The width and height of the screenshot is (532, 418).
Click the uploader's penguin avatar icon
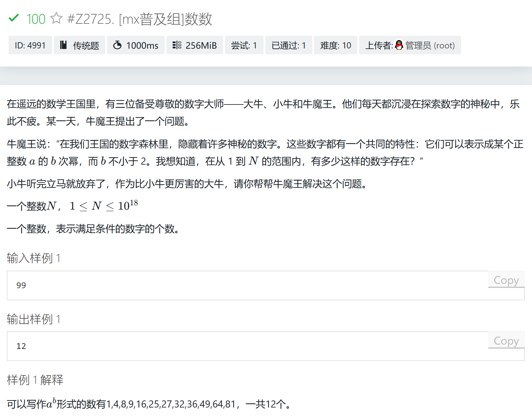(x=399, y=45)
